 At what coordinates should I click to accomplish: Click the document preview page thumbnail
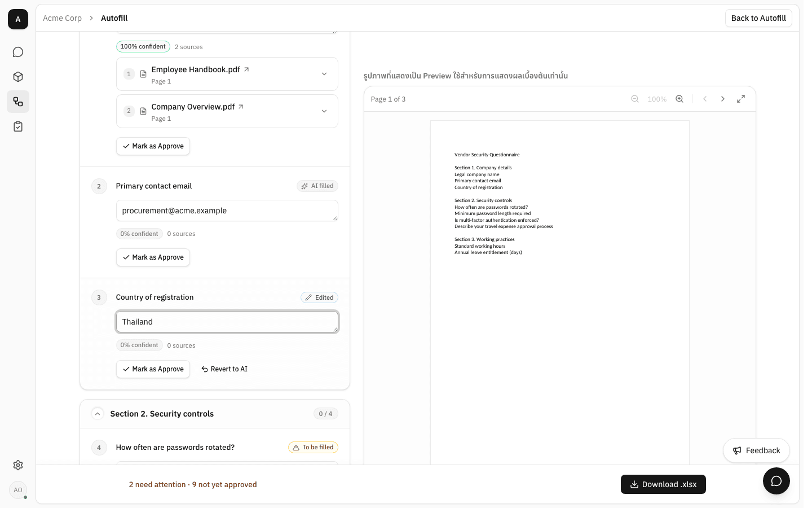pyautogui.click(x=560, y=292)
